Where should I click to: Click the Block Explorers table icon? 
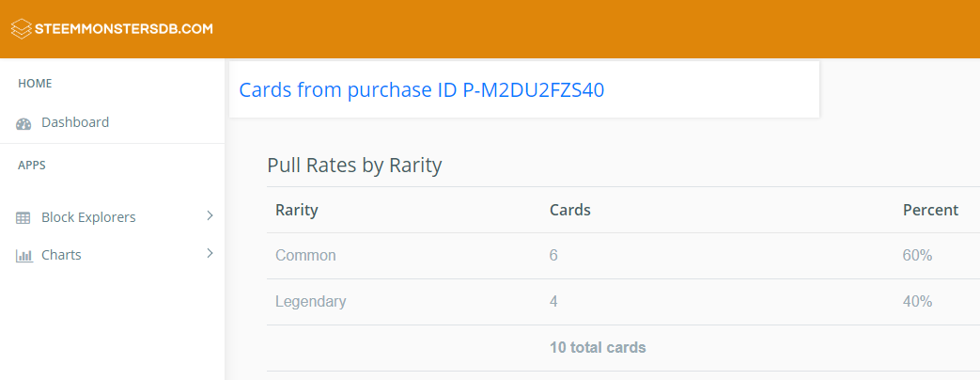pos(23,218)
